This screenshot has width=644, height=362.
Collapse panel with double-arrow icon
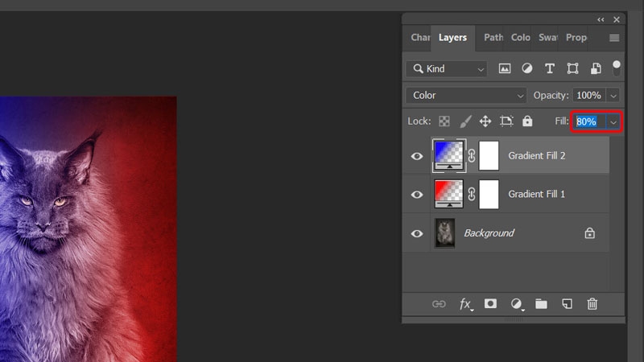click(x=601, y=19)
